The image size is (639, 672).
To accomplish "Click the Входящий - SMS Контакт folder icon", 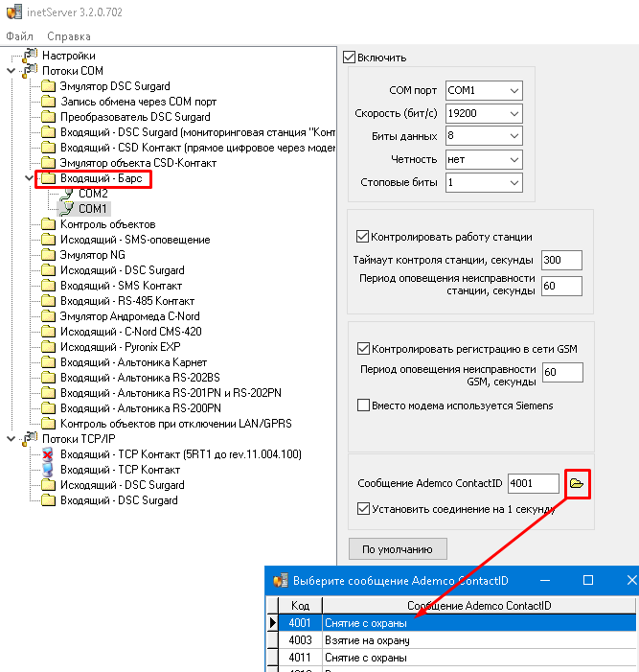I will point(49,286).
